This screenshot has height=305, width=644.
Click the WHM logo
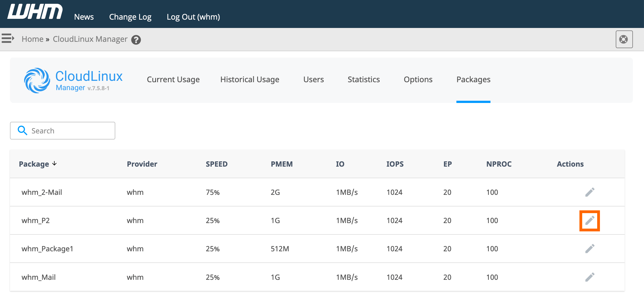tap(35, 12)
